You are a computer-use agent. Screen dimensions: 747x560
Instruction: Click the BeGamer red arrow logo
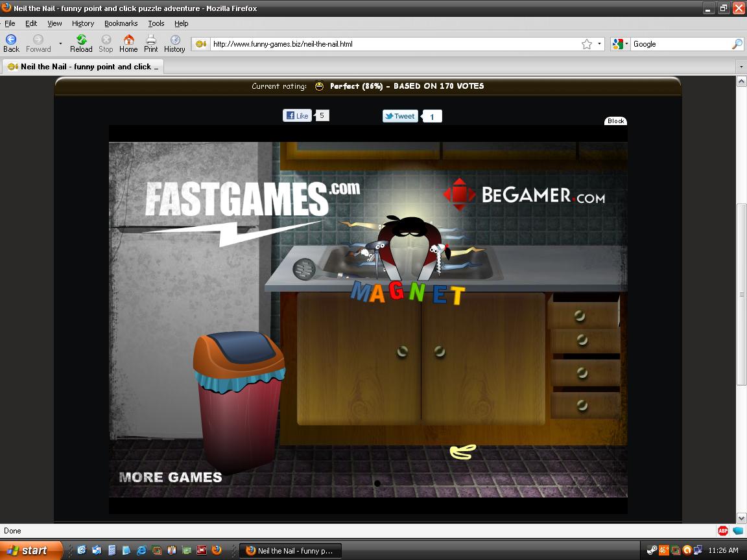click(459, 194)
